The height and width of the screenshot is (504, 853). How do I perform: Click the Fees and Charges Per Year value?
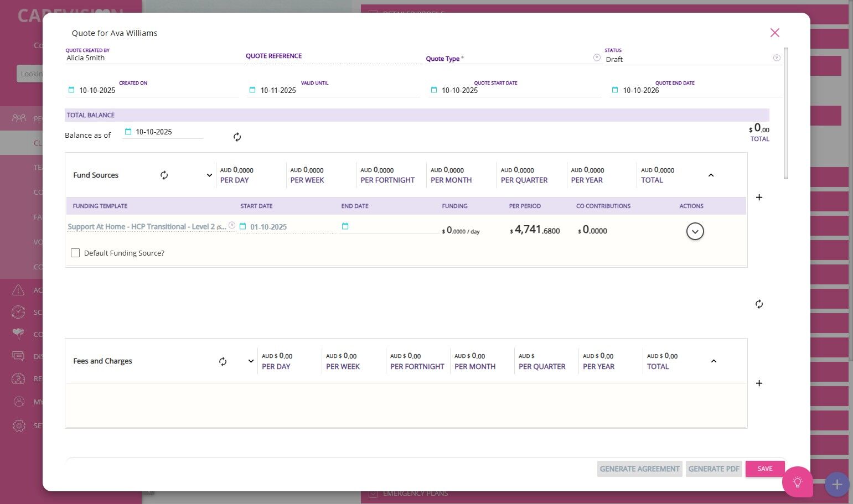coord(598,356)
